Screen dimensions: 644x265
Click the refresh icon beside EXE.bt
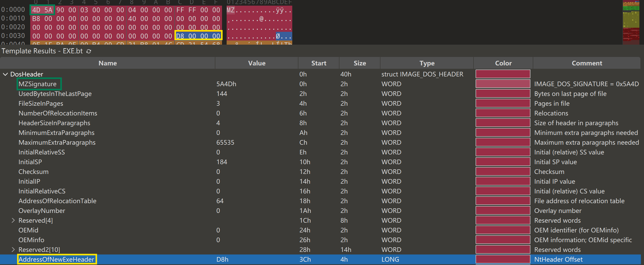point(89,51)
